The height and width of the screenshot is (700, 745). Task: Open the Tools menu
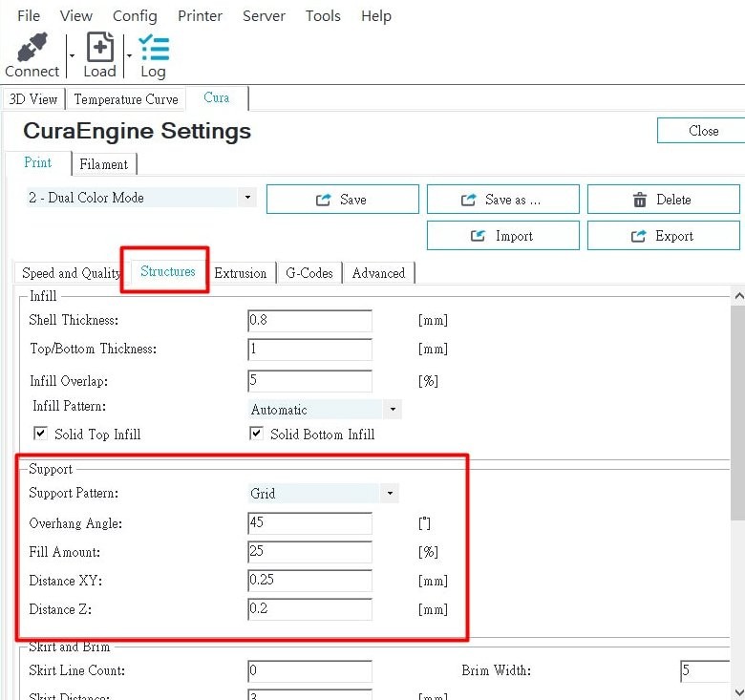click(x=323, y=15)
